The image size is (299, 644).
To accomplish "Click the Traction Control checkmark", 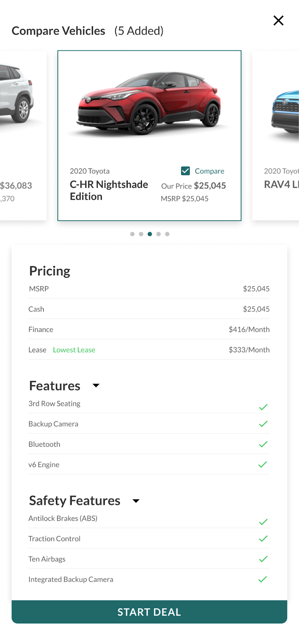I will pyautogui.click(x=263, y=539).
